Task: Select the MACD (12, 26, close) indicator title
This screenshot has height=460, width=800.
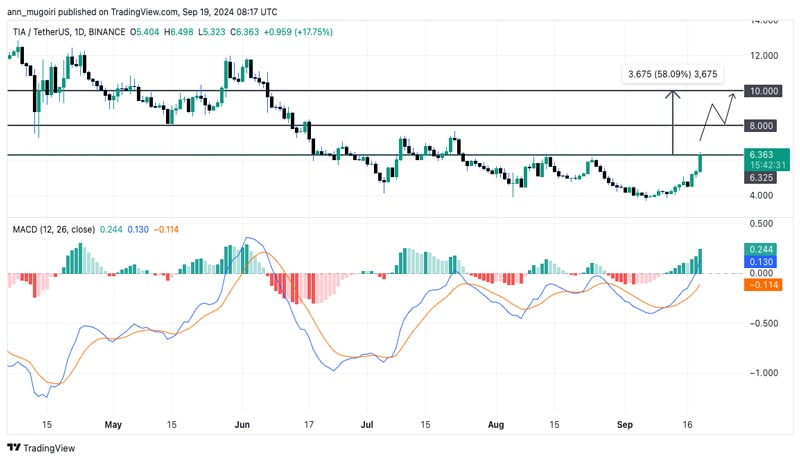Action: [54, 229]
